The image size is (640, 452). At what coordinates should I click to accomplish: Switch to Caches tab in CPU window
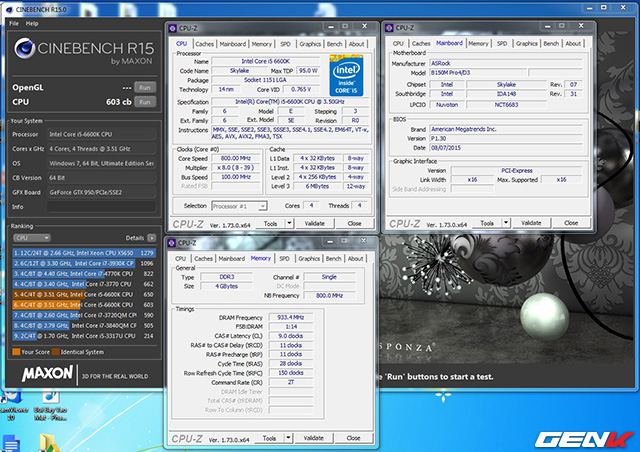click(204, 44)
